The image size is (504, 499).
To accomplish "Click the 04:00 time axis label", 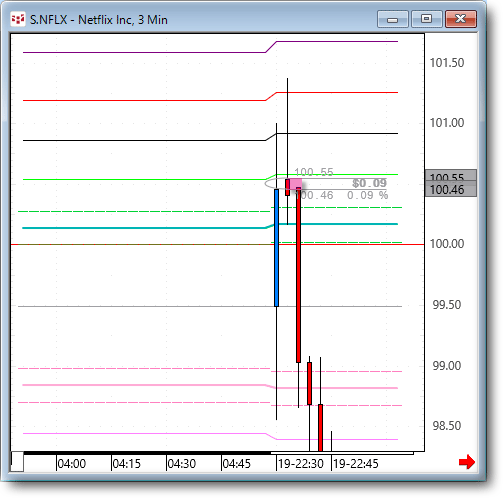I will click(x=71, y=464).
